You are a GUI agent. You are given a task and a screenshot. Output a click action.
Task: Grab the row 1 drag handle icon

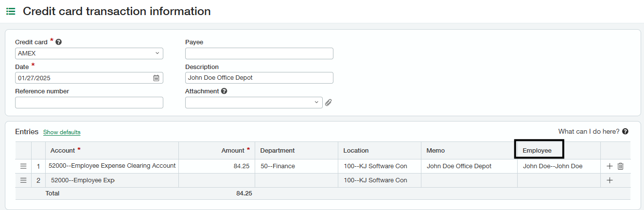(x=23, y=166)
